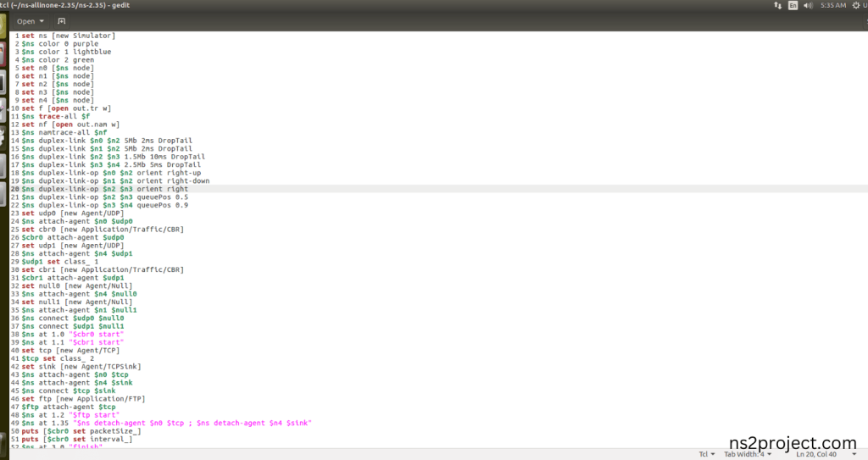This screenshot has width=868, height=460.
Task: Click the 'queuePos 0.9' line
Action: [104, 205]
